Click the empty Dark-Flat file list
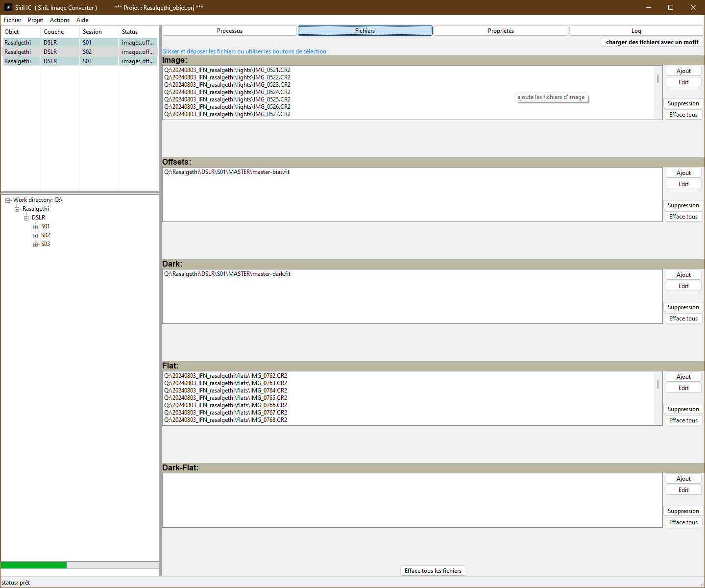Viewport: 705px width, 588px height. pyautogui.click(x=412, y=500)
